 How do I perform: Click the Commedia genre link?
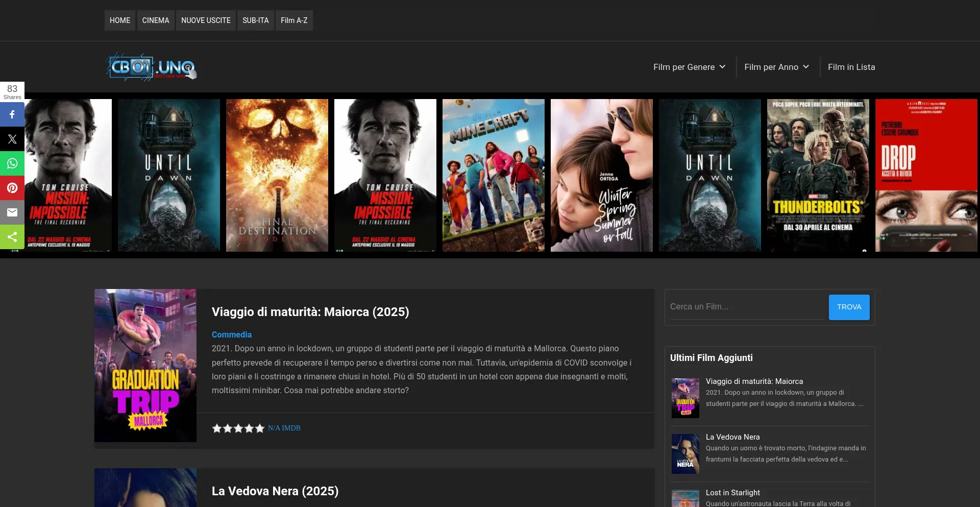point(232,334)
